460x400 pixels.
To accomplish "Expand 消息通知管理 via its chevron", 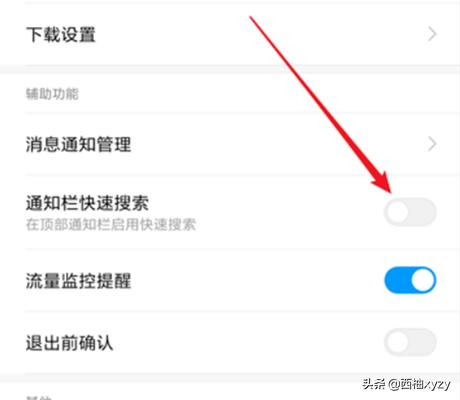I will click(x=432, y=144).
